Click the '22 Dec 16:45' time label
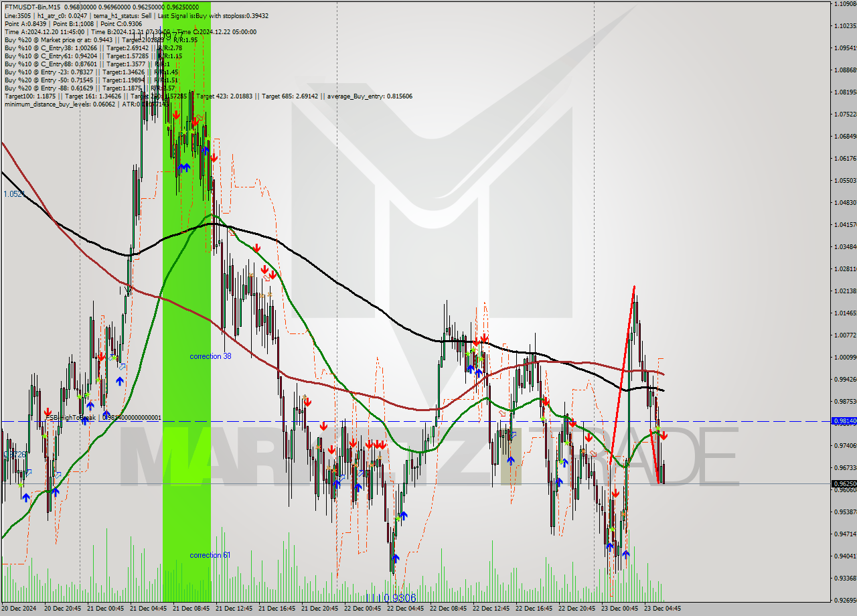 pyautogui.click(x=534, y=609)
